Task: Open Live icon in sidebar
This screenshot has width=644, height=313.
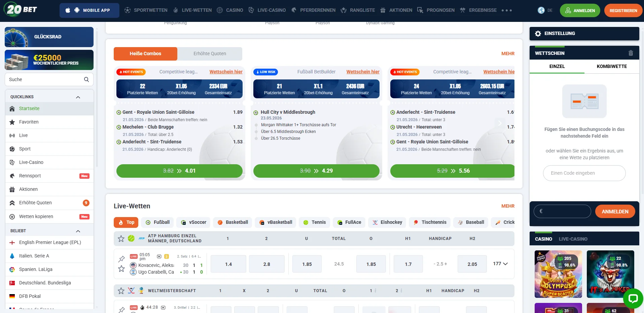Action: pyautogui.click(x=12, y=135)
